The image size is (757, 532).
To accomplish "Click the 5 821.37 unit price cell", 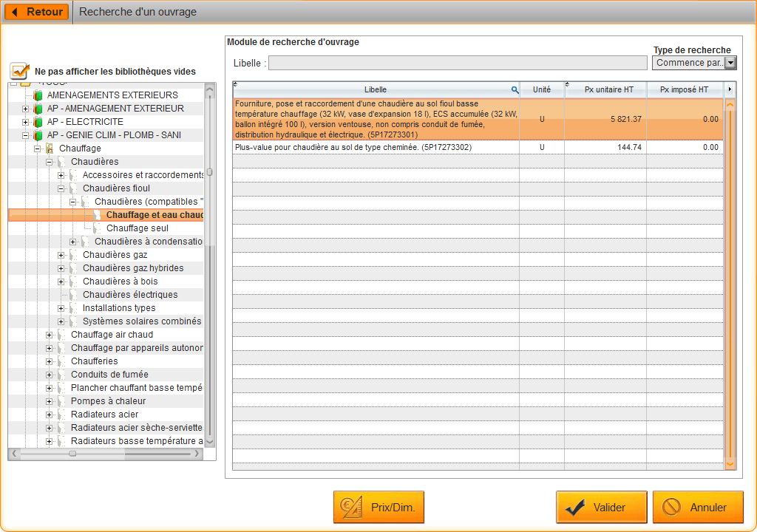I will click(x=605, y=119).
